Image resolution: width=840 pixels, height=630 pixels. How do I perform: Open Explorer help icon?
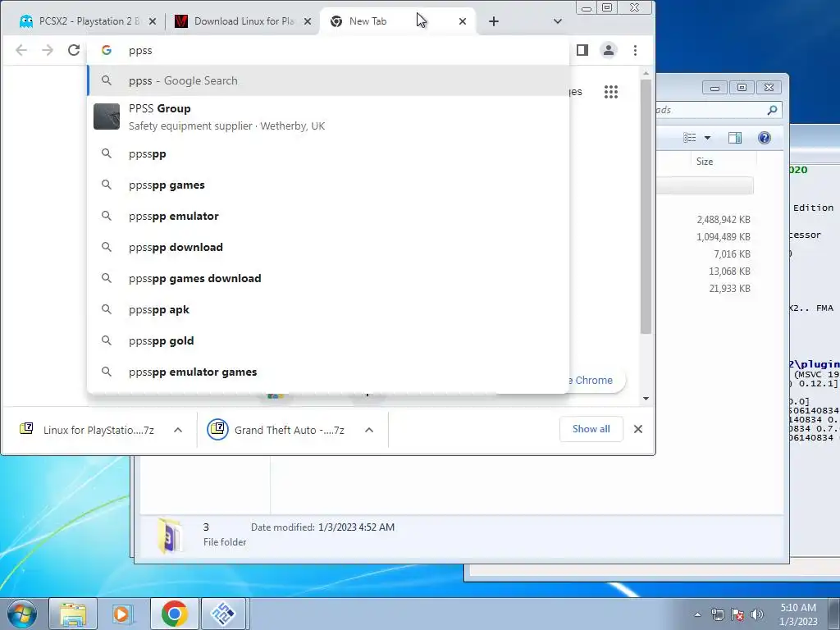coord(765,138)
